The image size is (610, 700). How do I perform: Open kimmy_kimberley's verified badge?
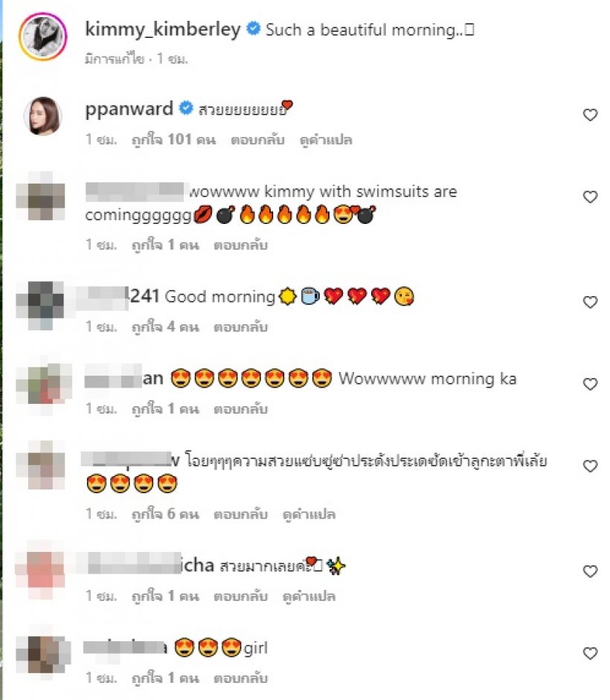[253, 29]
